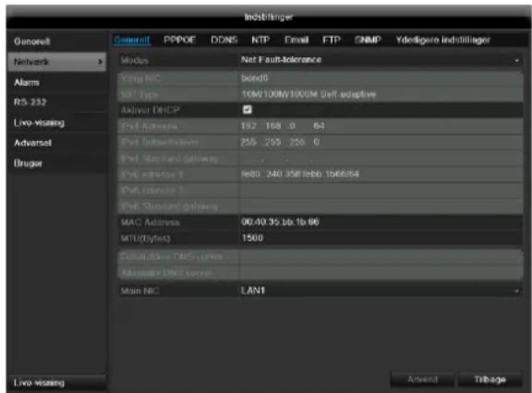This screenshot has width=532, height=393.
Task: Switch to the Generelt network tab
Action: [x=132, y=40]
